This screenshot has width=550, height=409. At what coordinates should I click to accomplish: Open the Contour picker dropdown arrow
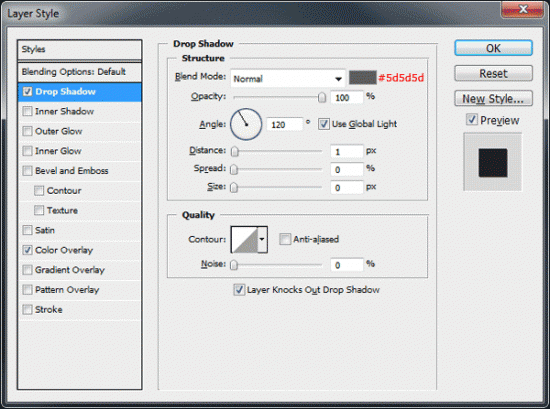coord(262,240)
